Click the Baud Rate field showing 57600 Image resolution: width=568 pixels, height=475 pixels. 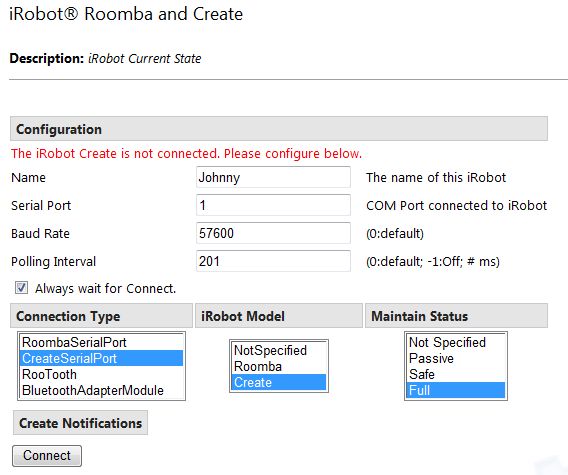[273, 233]
